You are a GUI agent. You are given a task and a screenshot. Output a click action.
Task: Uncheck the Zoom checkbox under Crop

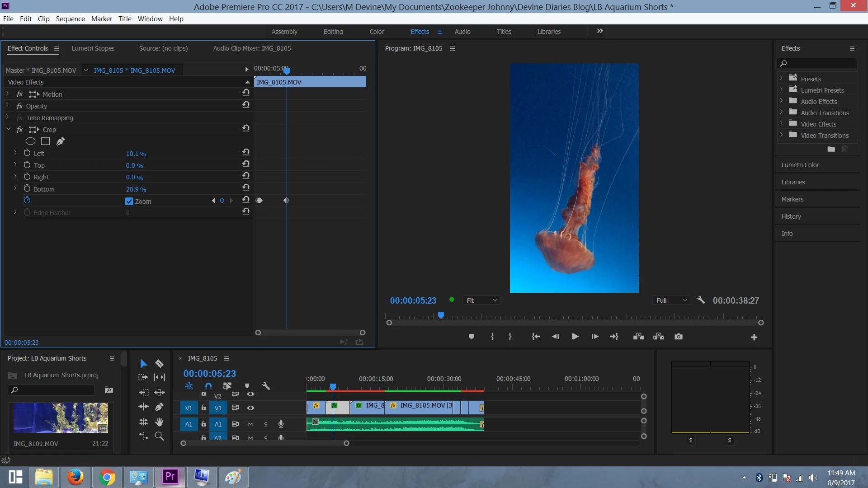[129, 202]
